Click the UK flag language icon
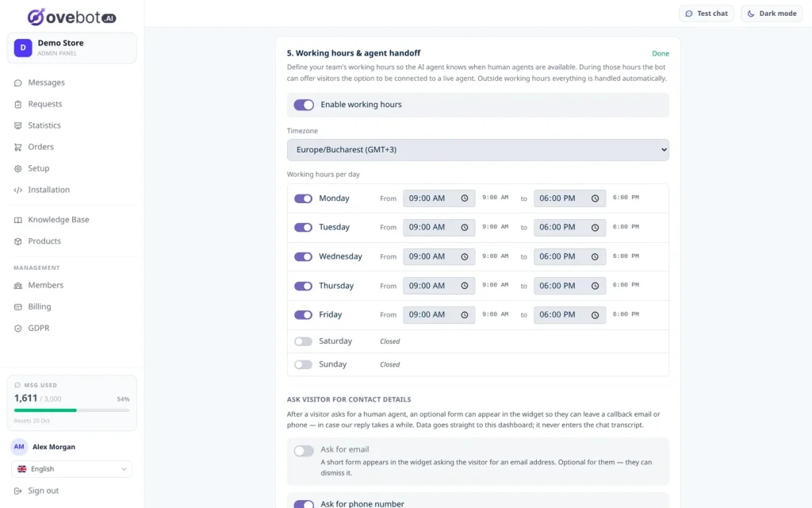This screenshot has width=812, height=508. [x=21, y=469]
